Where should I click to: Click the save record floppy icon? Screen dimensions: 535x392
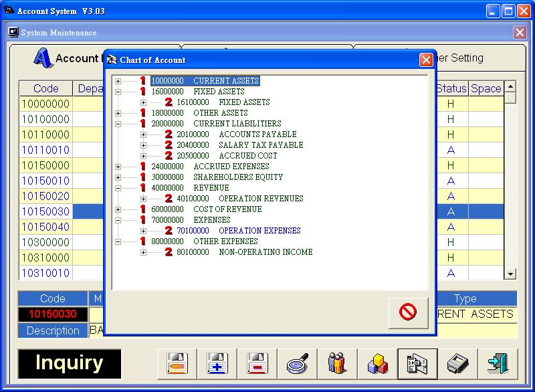[177, 364]
